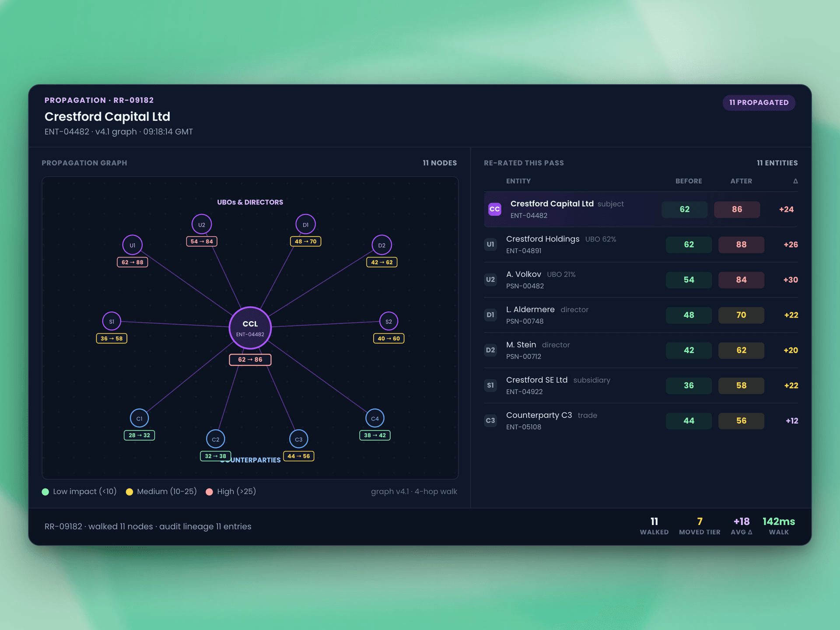Select counterparty node C3 in graph

point(298,439)
